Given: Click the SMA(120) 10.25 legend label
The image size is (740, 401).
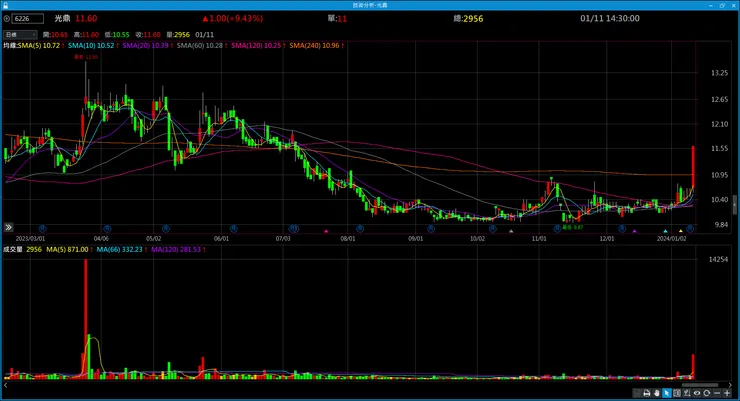Looking at the screenshot, I should click(256, 46).
